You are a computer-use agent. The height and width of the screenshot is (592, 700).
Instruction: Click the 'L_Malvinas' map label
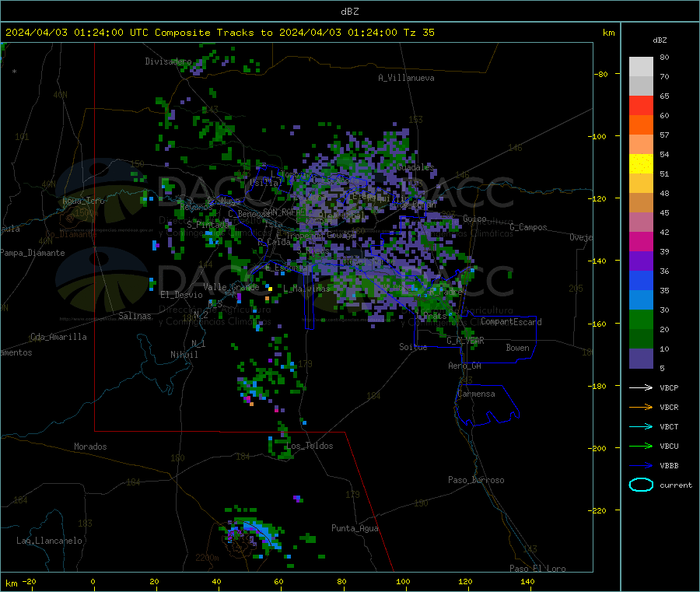(x=306, y=289)
